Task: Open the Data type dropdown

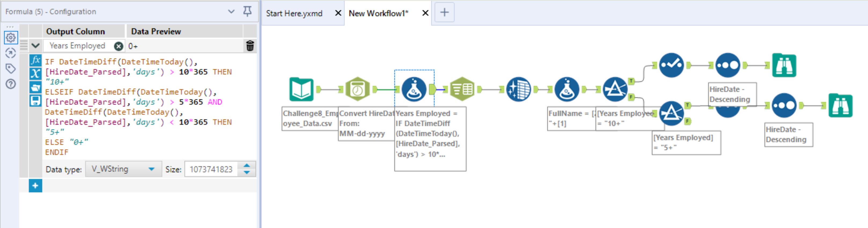Action: tap(151, 169)
